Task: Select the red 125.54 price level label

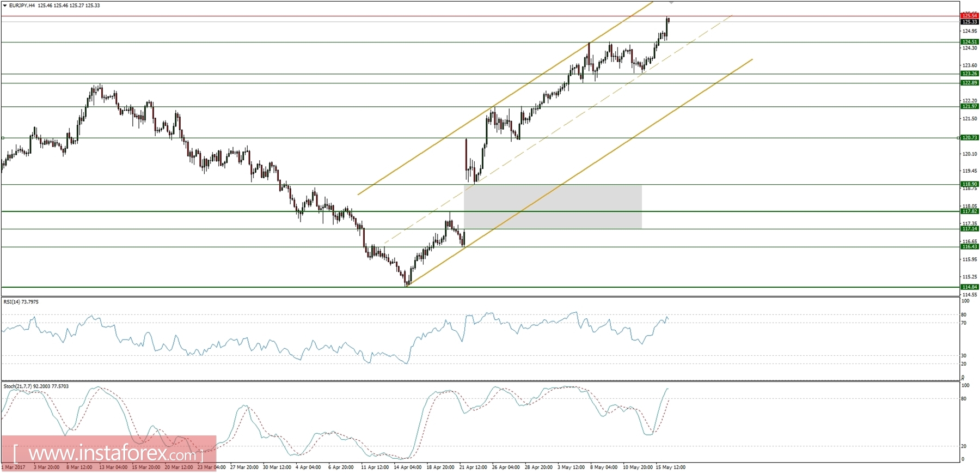Action: 970,16
